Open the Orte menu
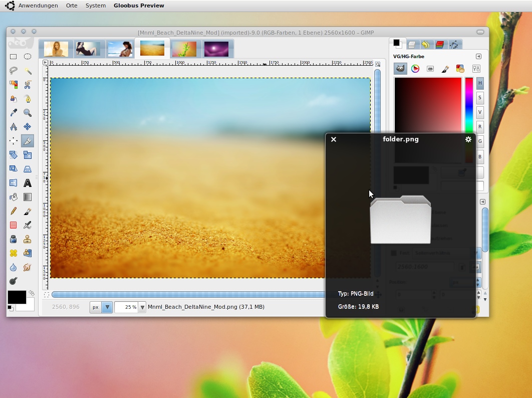 (72, 6)
